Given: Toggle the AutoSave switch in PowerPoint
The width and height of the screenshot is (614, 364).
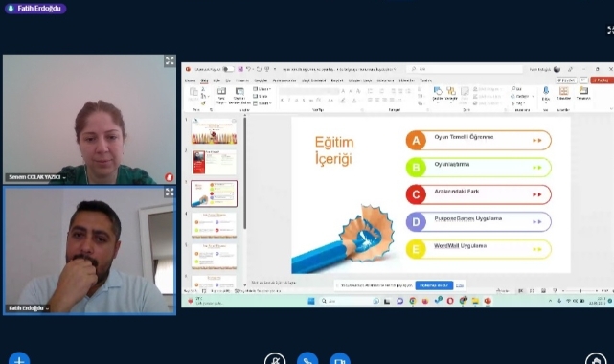Looking at the screenshot, I should pyautogui.click(x=228, y=69).
